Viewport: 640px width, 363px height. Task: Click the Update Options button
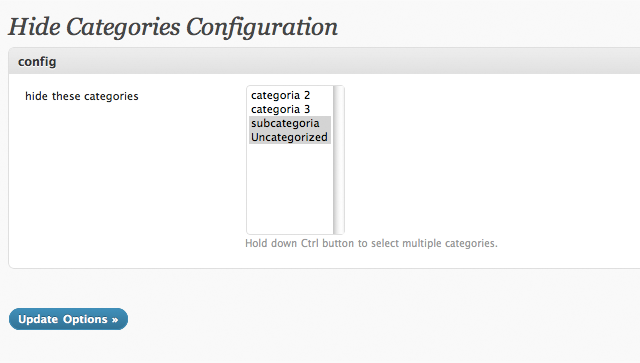[x=68, y=319]
